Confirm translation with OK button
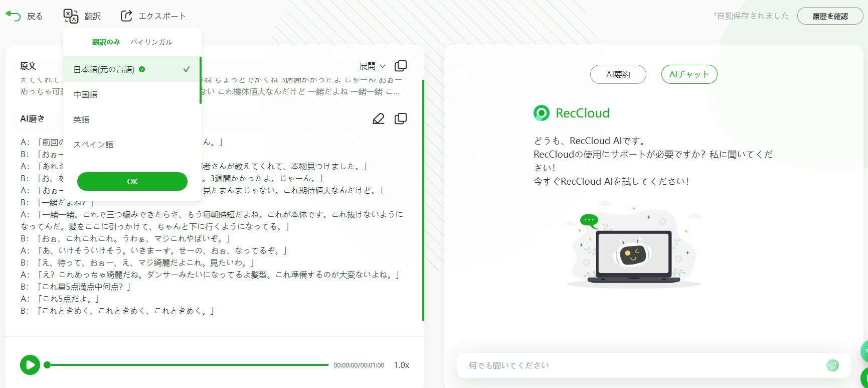This screenshot has height=388, width=868. [x=132, y=181]
